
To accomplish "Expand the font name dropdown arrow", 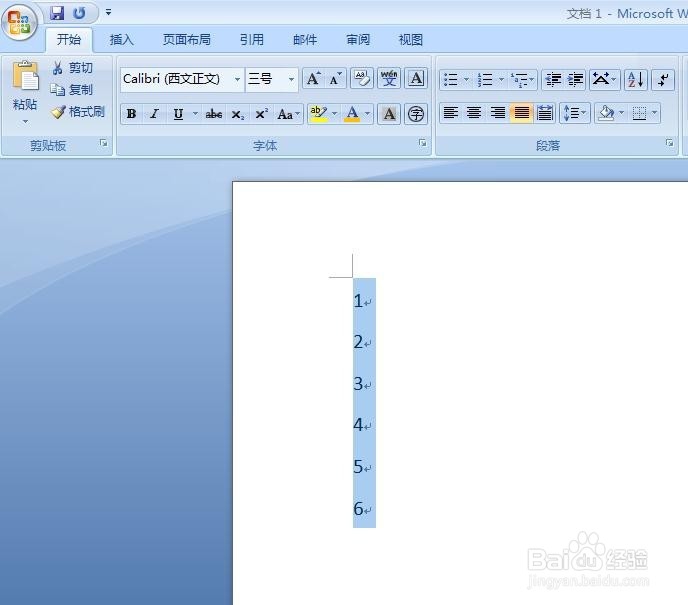I will [x=237, y=79].
